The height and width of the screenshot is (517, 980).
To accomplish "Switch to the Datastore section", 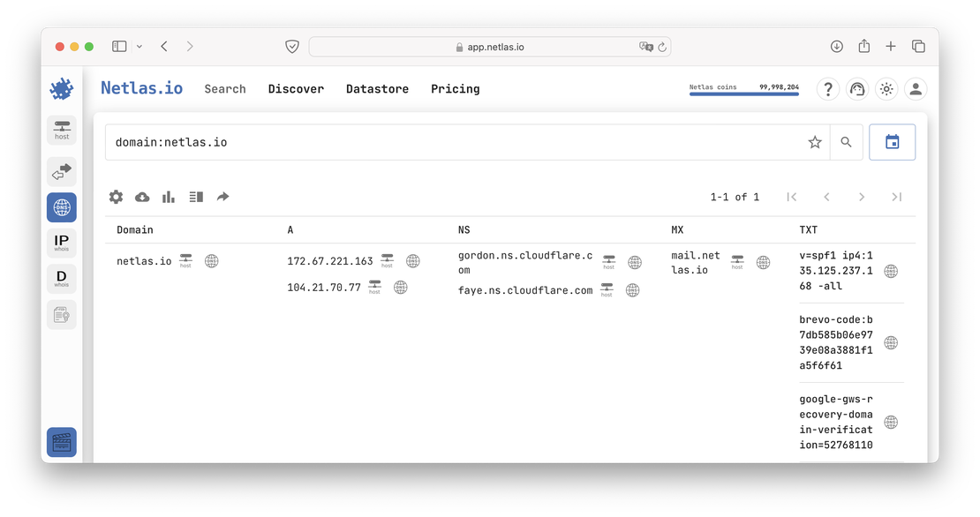I will [377, 89].
